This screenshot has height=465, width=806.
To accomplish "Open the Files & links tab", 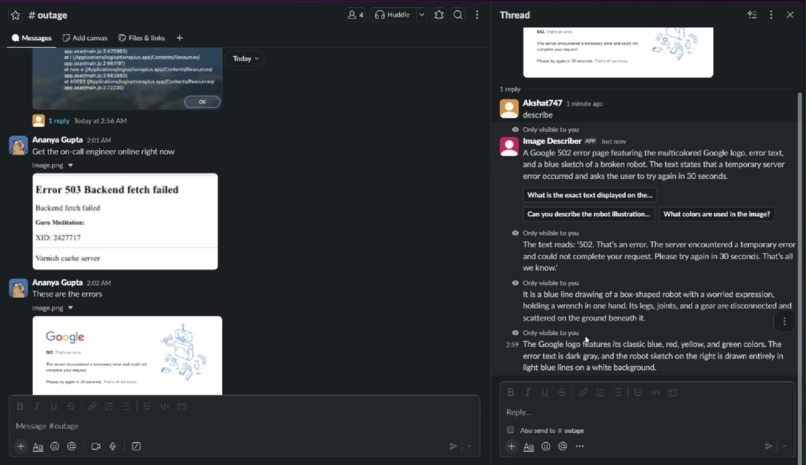I will (x=142, y=38).
